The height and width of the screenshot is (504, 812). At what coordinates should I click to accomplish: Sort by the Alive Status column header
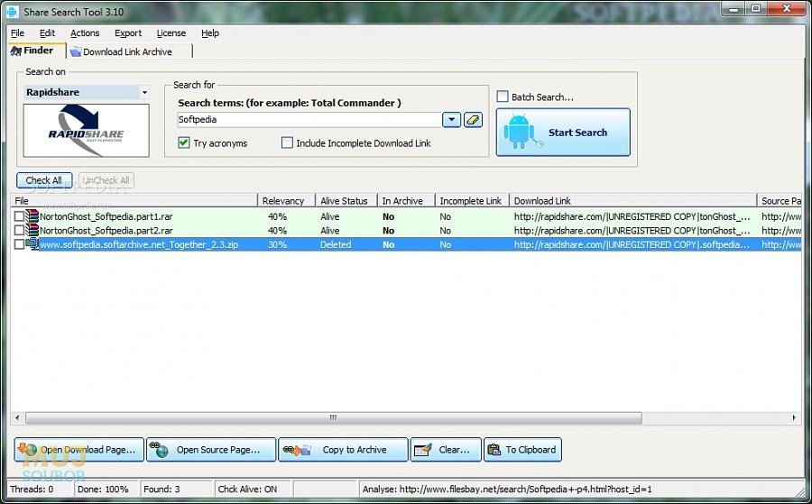click(x=346, y=201)
